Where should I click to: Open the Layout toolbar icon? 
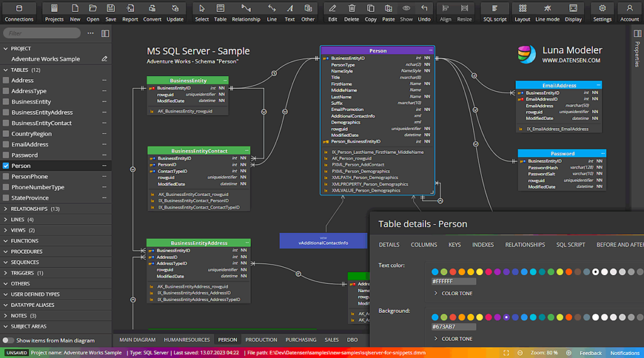523,13
